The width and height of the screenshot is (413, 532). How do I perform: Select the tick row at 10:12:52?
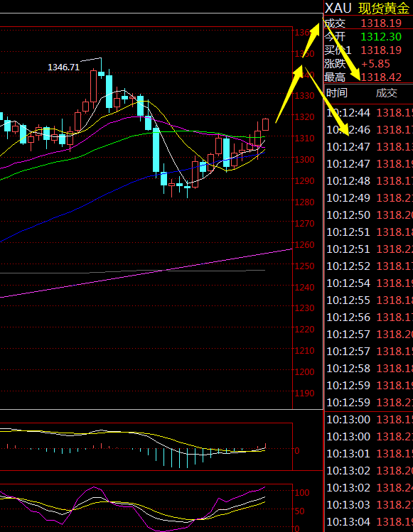click(369, 266)
